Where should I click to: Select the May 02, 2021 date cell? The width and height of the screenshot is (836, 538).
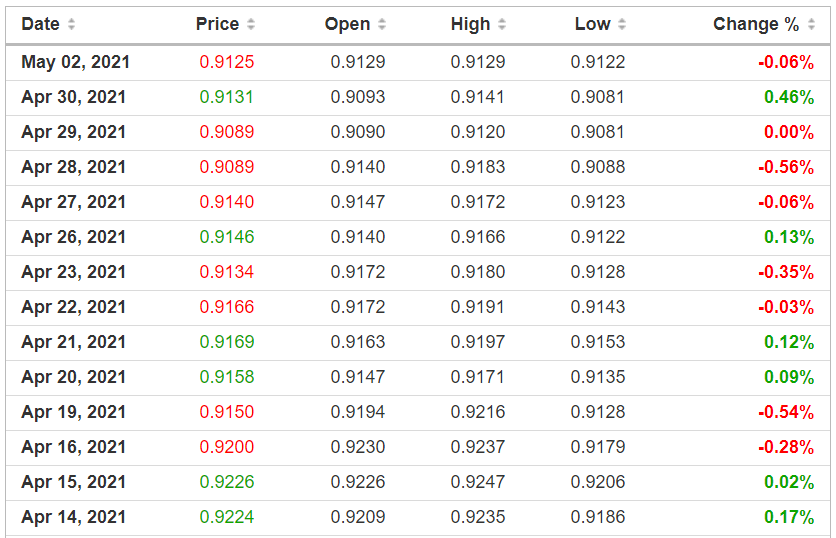tap(75, 62)
